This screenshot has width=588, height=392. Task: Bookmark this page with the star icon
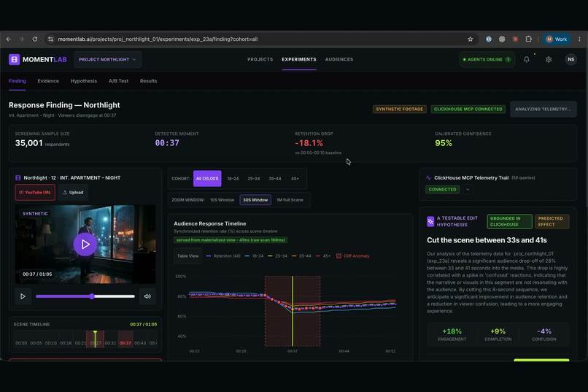tap(470, 39)
